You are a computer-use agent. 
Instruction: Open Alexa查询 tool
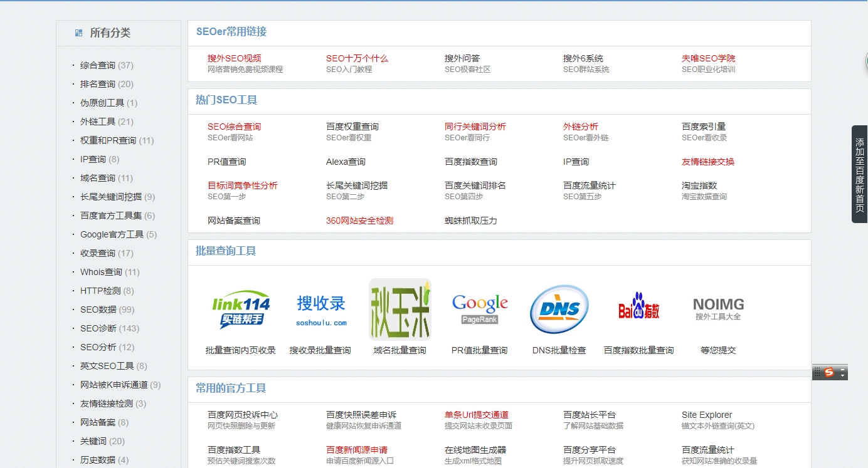pyautogui.click(x=346, y=162)
